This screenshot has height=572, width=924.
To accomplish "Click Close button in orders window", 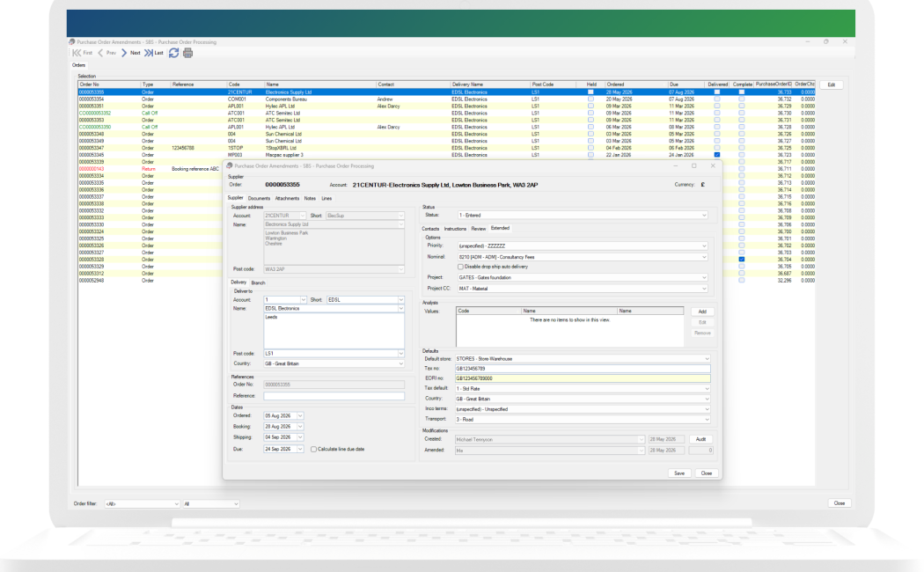I will (840, 503).
